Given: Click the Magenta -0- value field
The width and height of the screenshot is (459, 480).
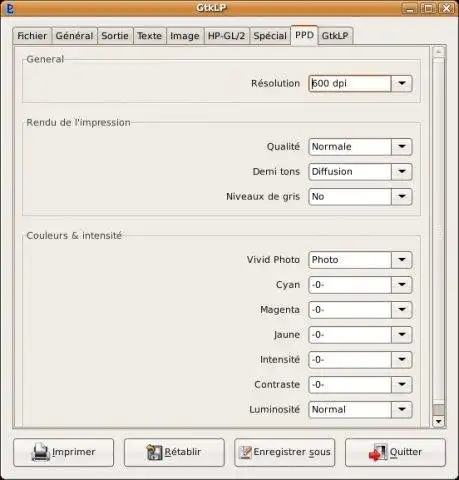Looking at the screenshot, I should coord(350,310).
